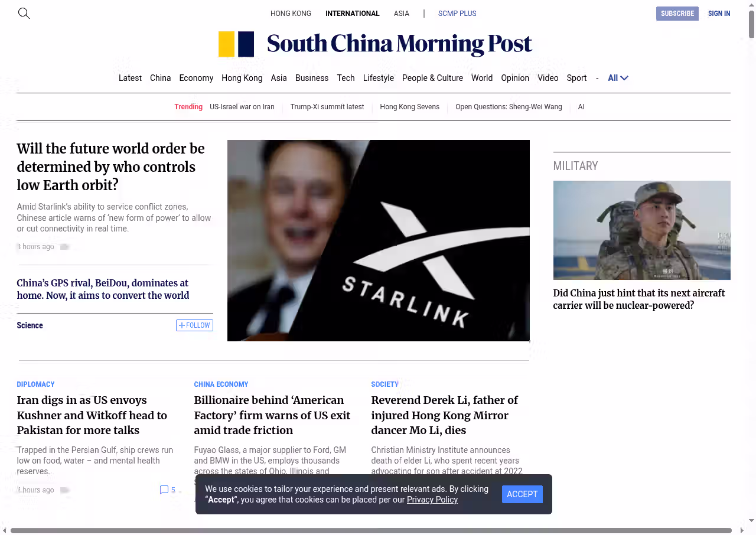
Task: Read the BeiDou GPS rival article
Action: tap(103, 289)
